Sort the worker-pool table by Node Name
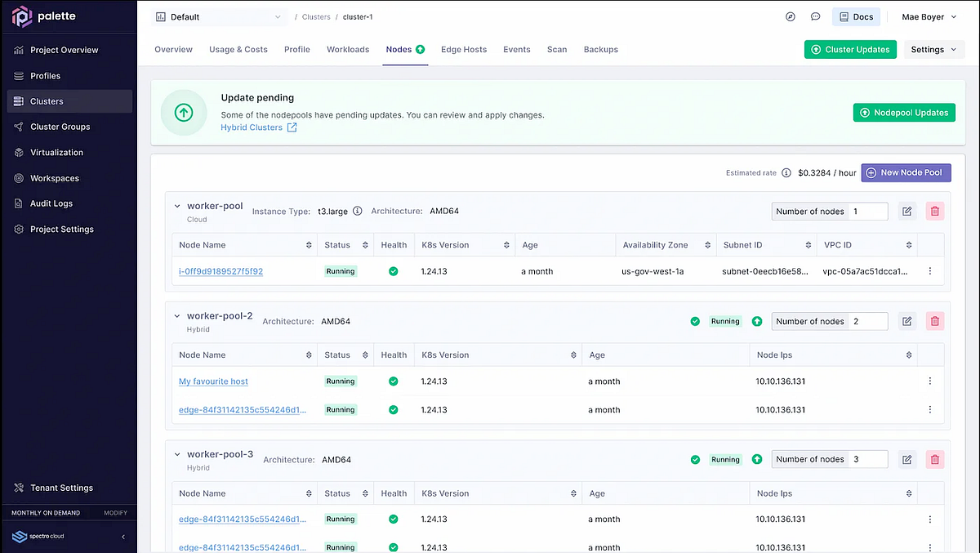The image size is (980, 553). [x=309, y=245]
